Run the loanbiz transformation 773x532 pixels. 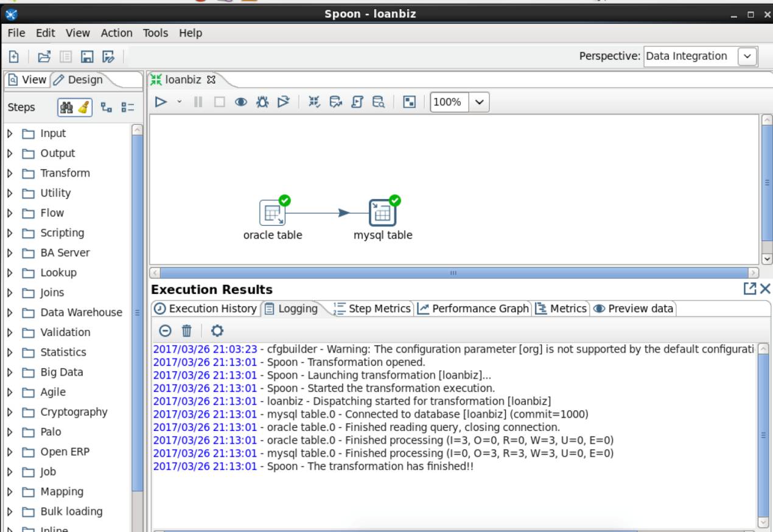click(x=161, y=102)
